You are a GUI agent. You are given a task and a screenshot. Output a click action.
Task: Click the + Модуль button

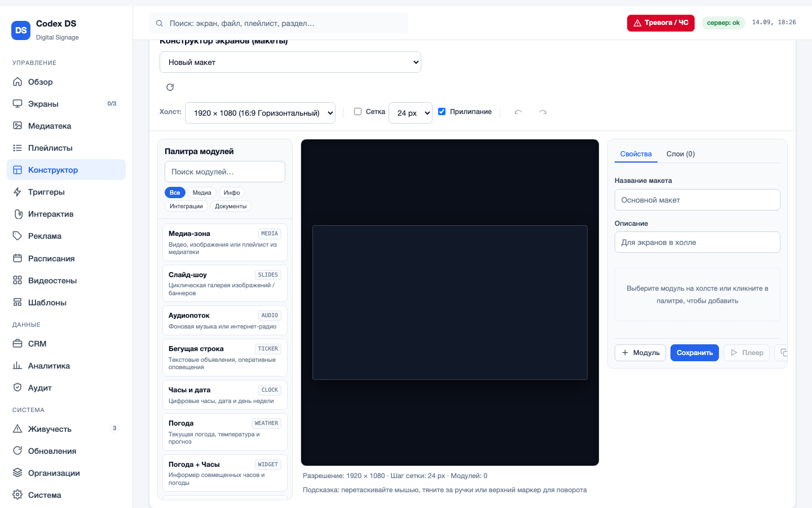click(x=640, y=353)
